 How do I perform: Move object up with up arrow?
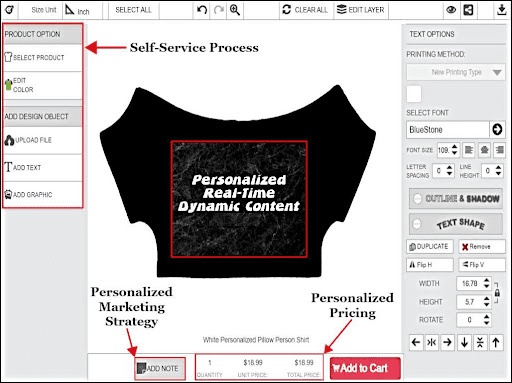[x=496, y=342]
